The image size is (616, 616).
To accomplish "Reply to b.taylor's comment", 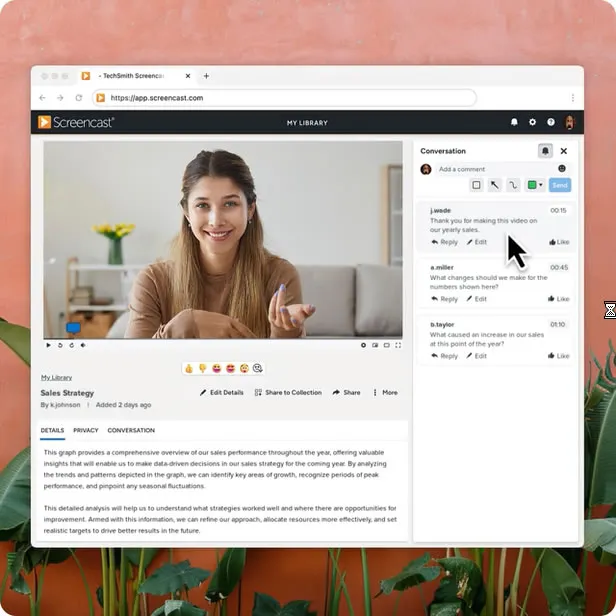I will (445, 356).
